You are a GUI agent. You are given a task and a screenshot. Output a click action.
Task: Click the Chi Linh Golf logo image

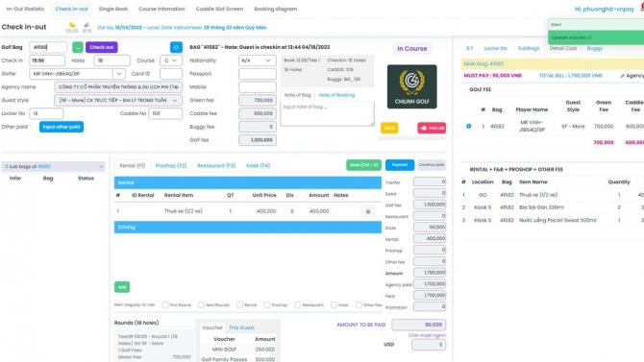coord(412,86)
